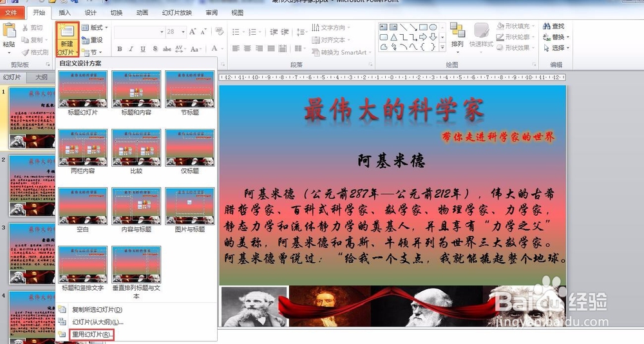This screenshot has height=344, width=644.
Task: Toggle text Shadow (S) button
Action: tap(155, 49)
